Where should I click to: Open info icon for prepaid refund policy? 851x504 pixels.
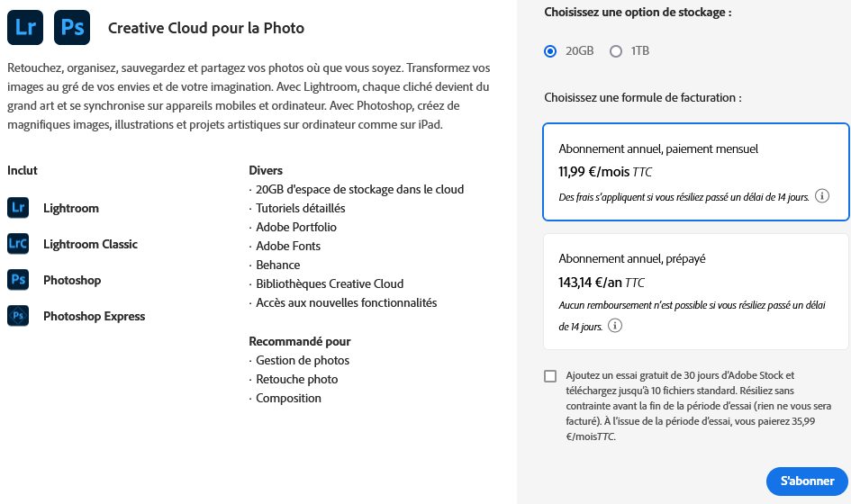615,326
